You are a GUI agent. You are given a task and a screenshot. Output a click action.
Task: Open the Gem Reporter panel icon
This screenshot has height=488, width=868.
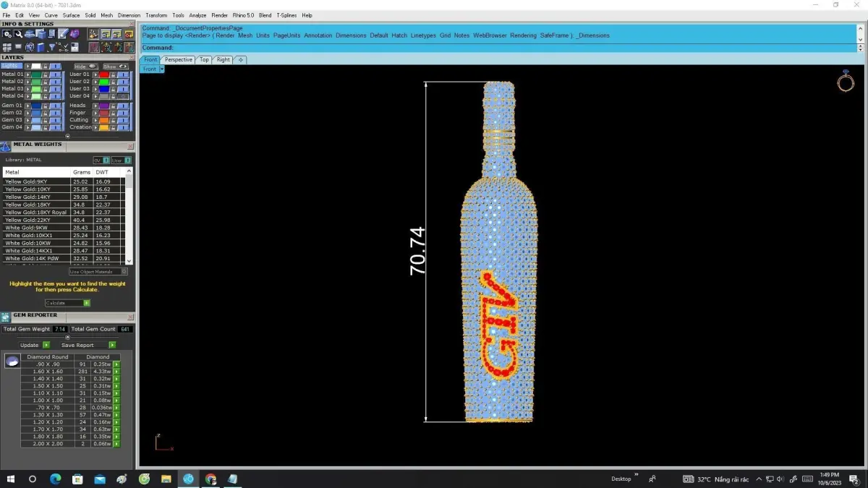6,317
